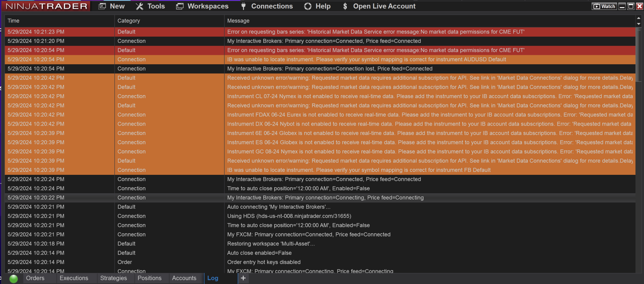The image size is (644, 284).
Task: Click the Category column header
Action: click(169, 21)
